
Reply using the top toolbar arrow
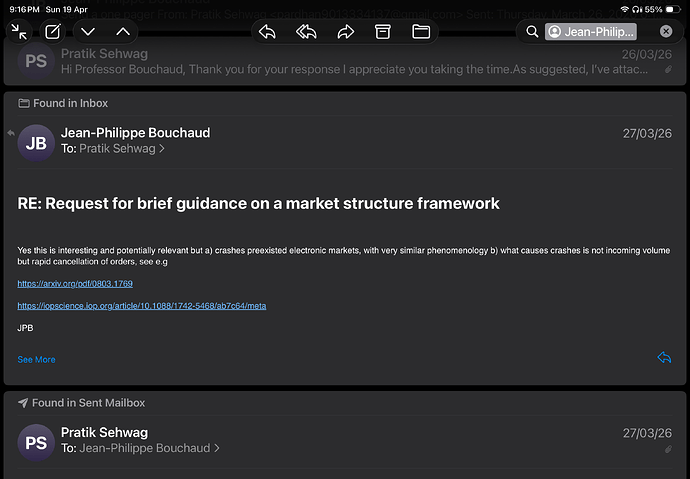pos(267,32)
